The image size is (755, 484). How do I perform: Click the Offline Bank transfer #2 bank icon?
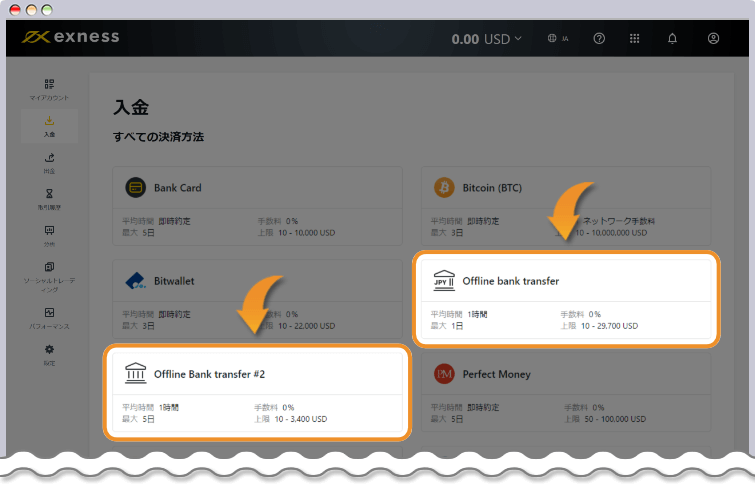pyautogui.click(x=136, y=374)
